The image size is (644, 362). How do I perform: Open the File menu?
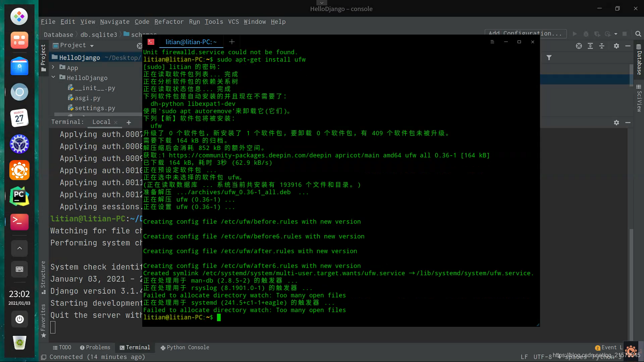(x=48, y=22)
